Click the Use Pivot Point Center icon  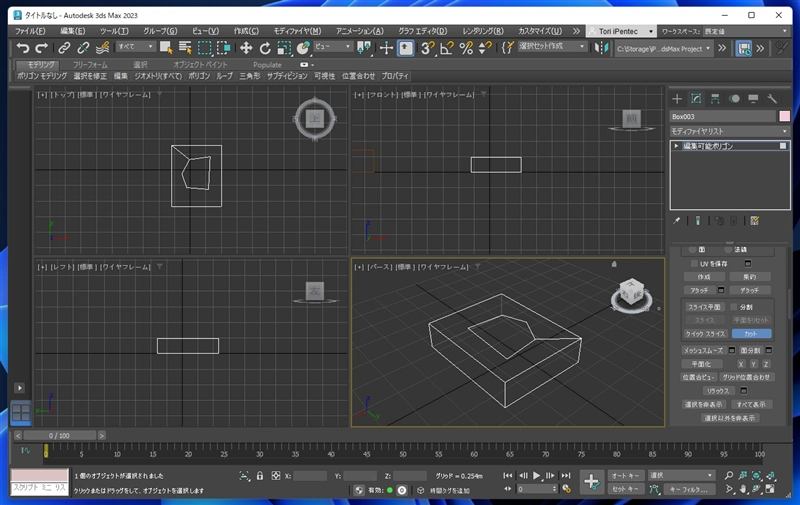tap(364, 48)
